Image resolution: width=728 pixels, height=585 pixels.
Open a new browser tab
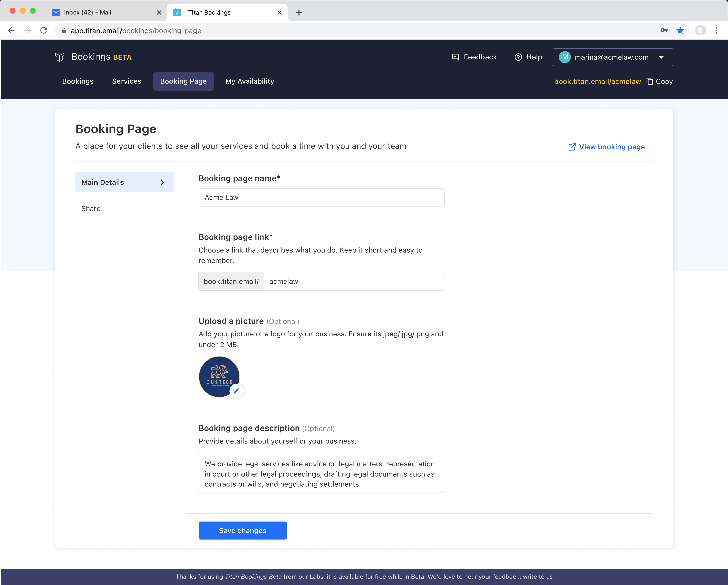click(299, 12)
